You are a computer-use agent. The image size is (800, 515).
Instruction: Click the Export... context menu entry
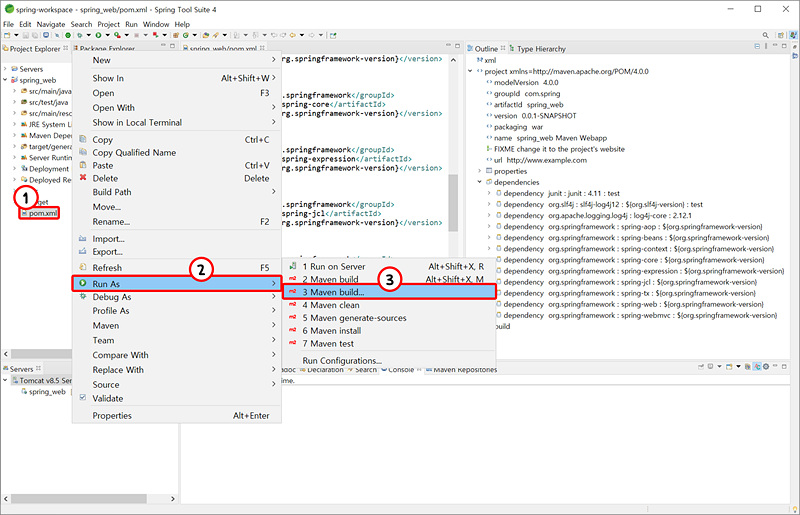point(177,252)
